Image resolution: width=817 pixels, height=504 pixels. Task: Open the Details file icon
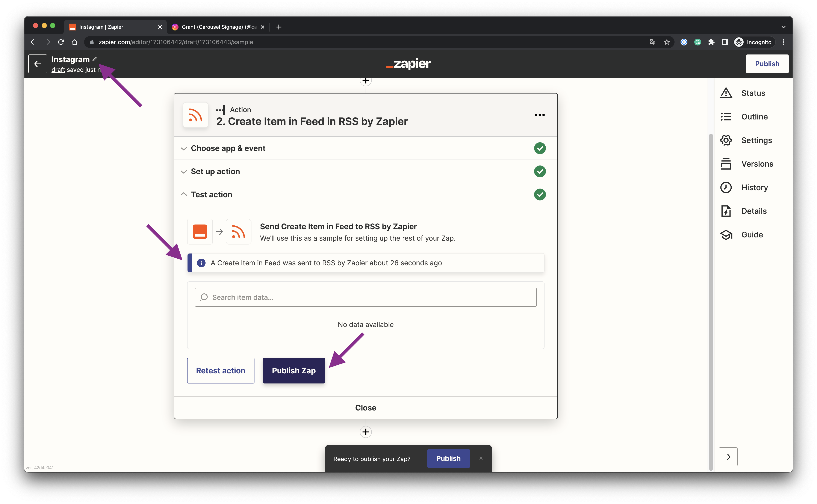(726, 211)
